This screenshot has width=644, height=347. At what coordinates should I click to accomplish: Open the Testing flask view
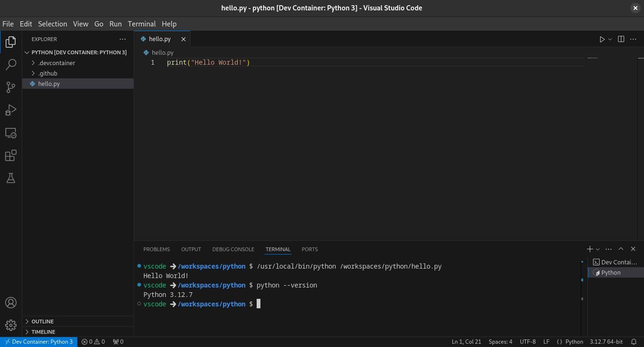click(x=11, y=178)
